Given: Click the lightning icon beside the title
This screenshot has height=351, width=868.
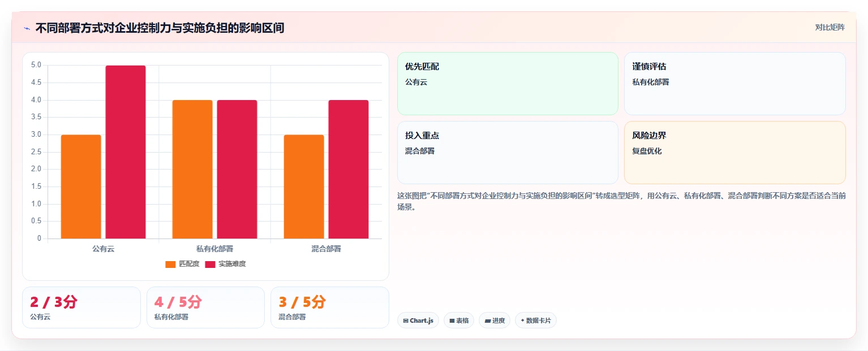Looking at the screenshot, I should [x=27, y=28].
